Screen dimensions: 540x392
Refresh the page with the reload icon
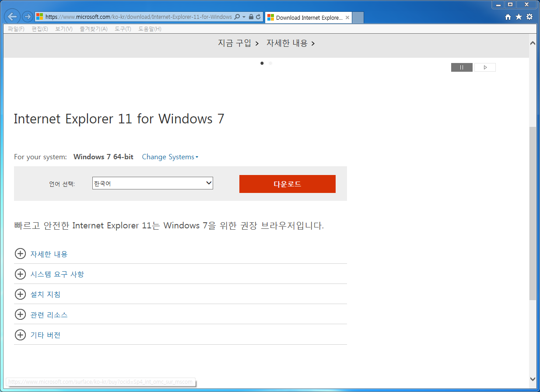point(258,17)
